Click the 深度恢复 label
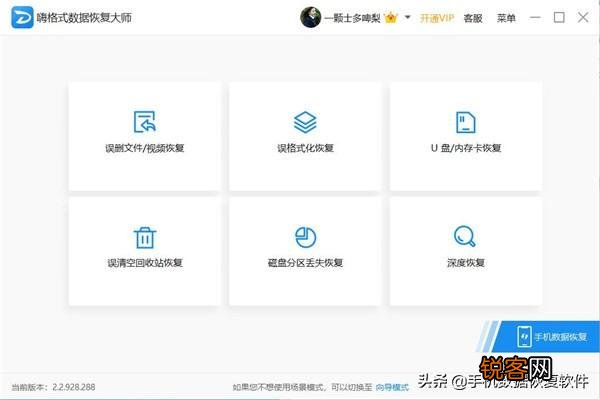 click(466, 263)
